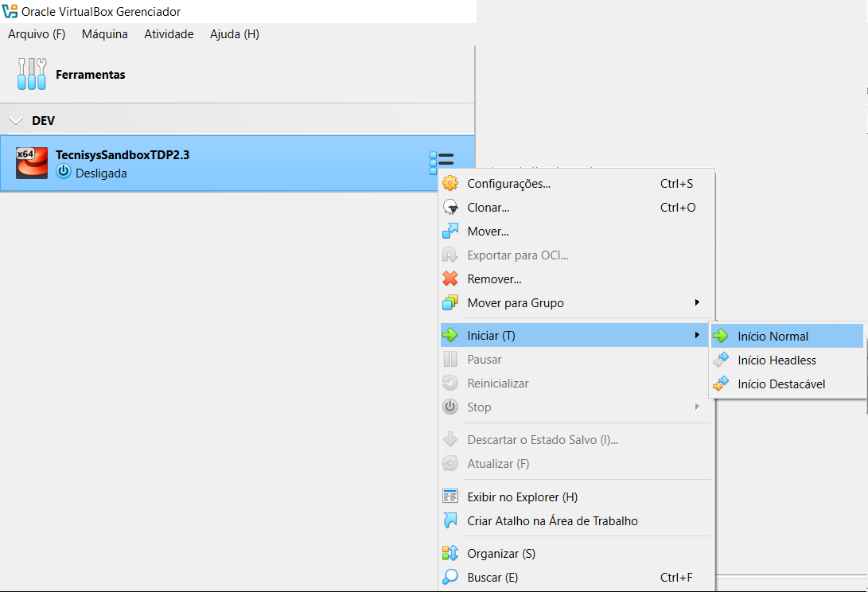Image resolution: width=868 pixels, height=592 pixels.
Task: Click the Reinicializar reset icon
Action: coord(450,383)
